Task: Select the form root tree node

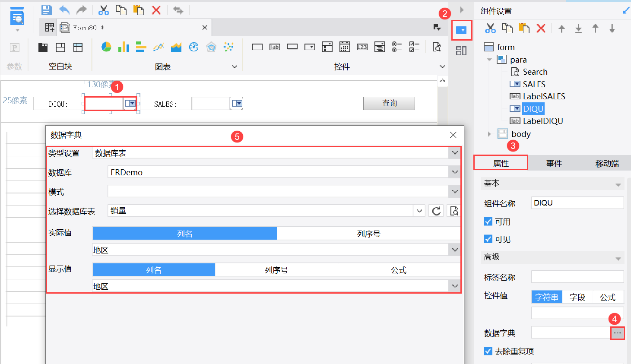Action: click(x=505, y=47)
